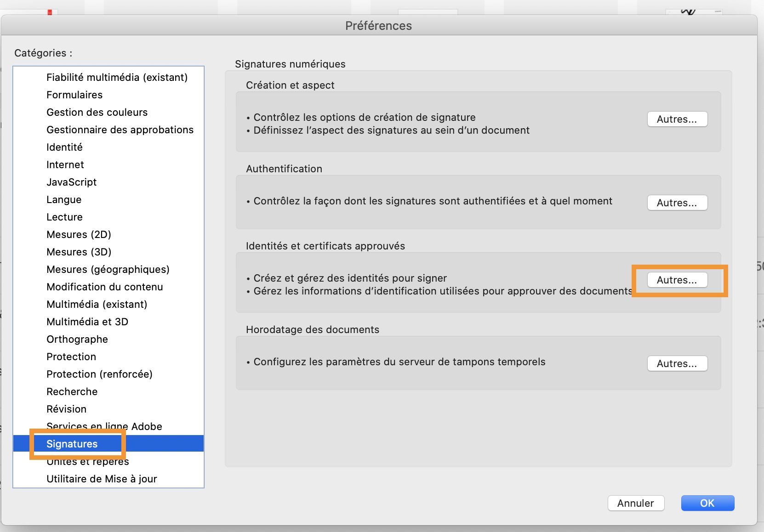Open the Lecture preferences category
This screenshot has width=764, height=532.
point(64,217)
